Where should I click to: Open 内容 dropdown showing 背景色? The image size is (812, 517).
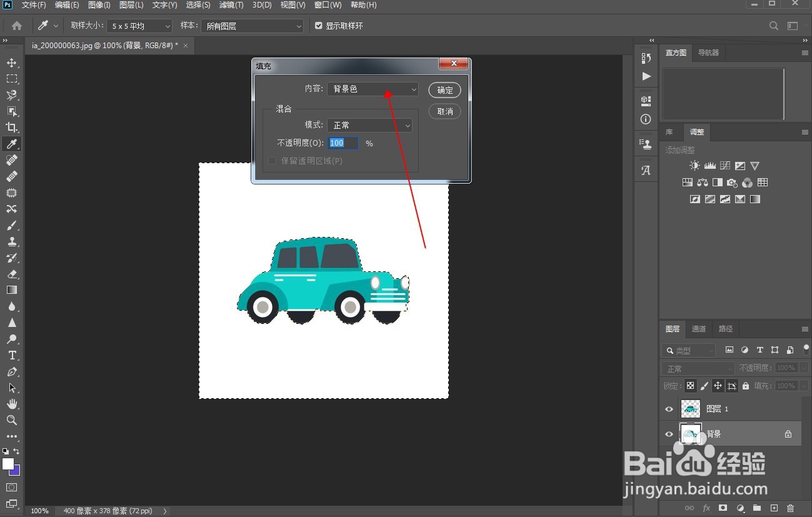click(373, 89)
